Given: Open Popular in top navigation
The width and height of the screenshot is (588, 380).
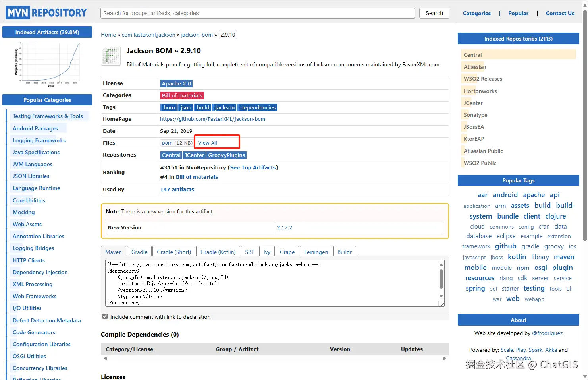Looking at the screenshot, I should pos(518,13).
